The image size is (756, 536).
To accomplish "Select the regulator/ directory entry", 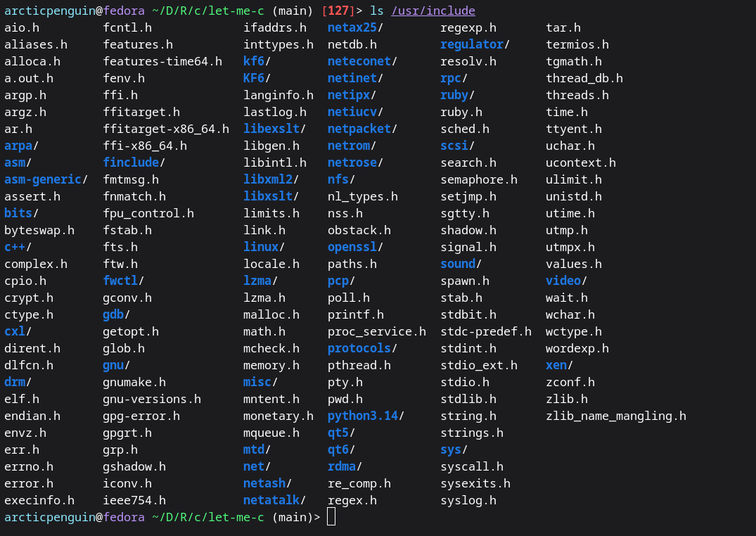I will (x=475, y=44).
